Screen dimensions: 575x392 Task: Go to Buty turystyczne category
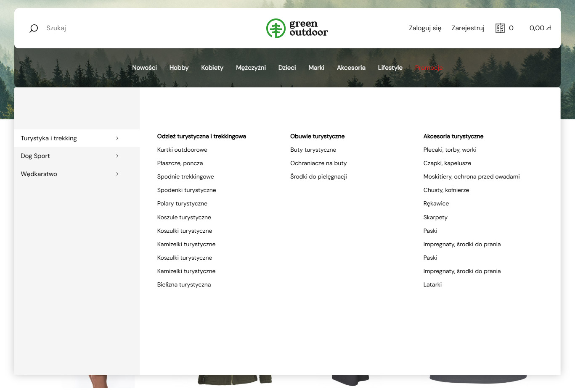(313, 150)
